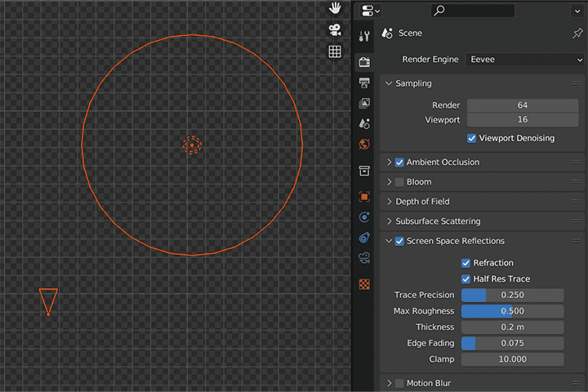Open the editor type dropdown
588x392 pixels.
pos(371,11)
